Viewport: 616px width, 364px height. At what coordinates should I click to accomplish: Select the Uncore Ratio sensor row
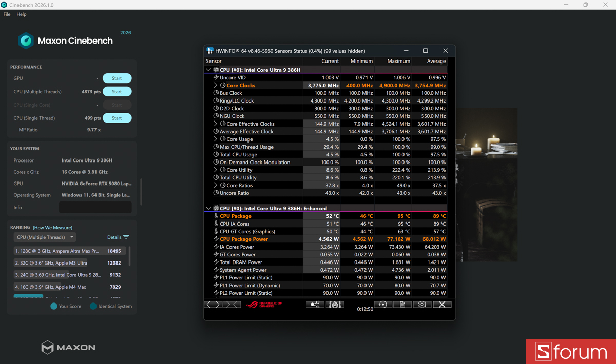point(325,193)
